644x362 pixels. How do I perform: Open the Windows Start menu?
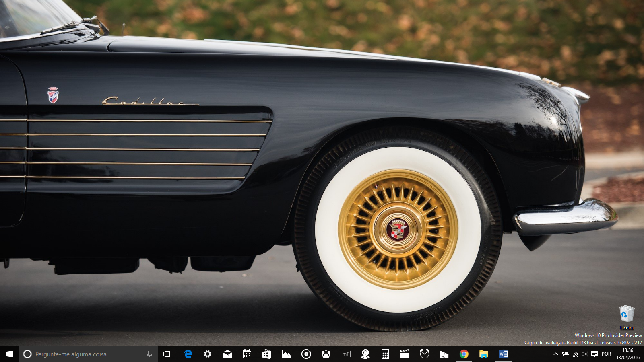tap(10, 354)
